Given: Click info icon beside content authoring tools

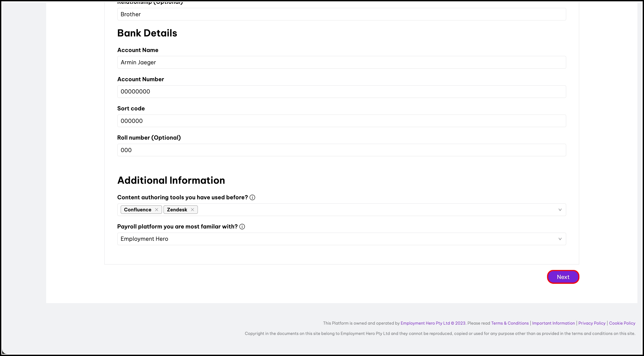Looking at the screenshot, I should [252, 198].
